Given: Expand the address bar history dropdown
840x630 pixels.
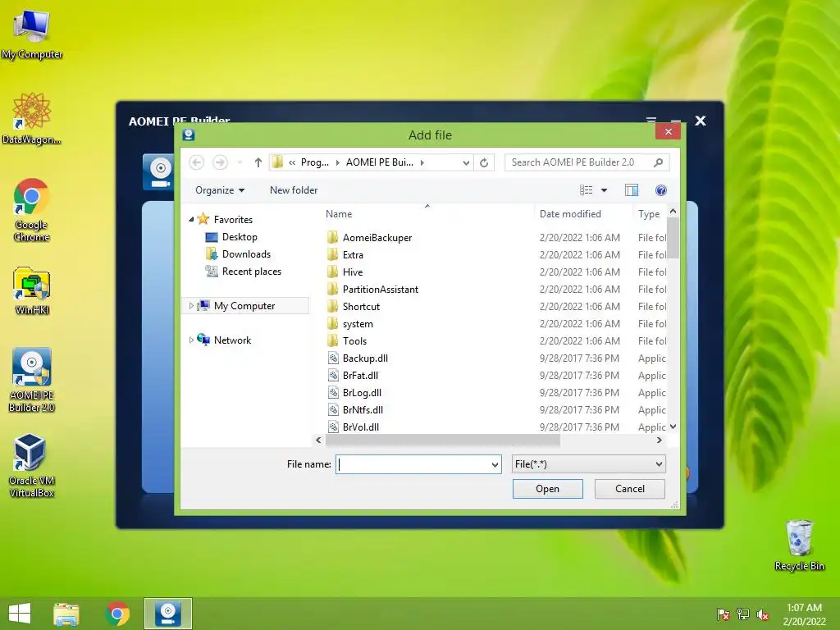Looking at the screenshot, I should click(x=466, y=162).
